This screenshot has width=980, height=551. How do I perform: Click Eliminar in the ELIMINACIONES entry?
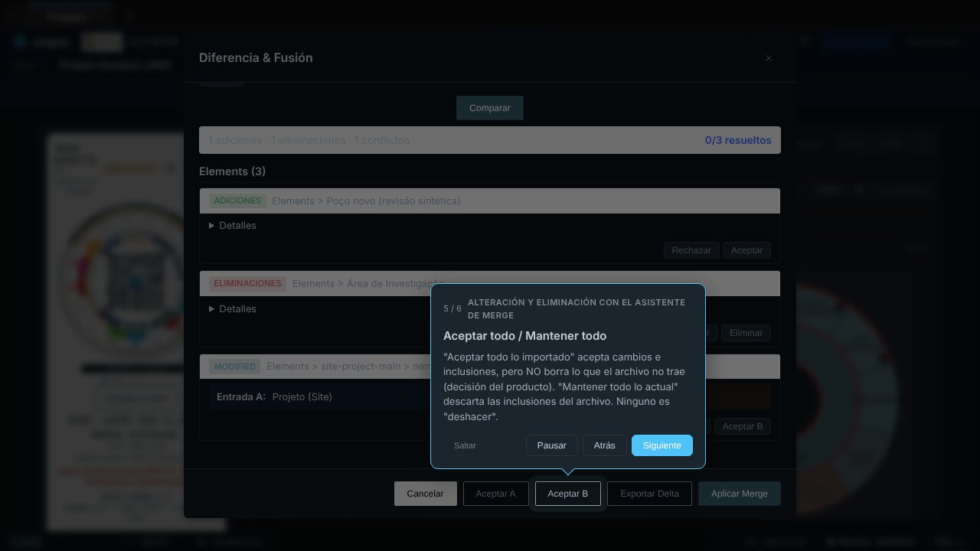(746, 333)
